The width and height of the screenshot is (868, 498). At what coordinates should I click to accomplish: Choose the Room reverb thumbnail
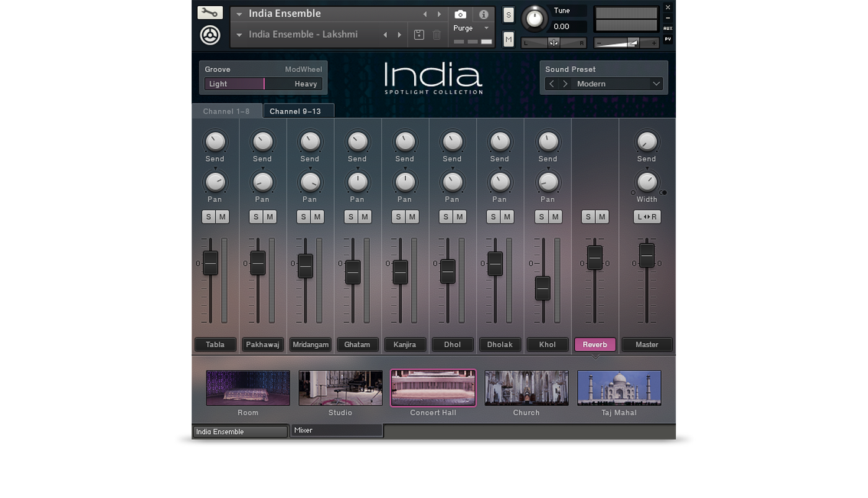[x=248, y=388]
